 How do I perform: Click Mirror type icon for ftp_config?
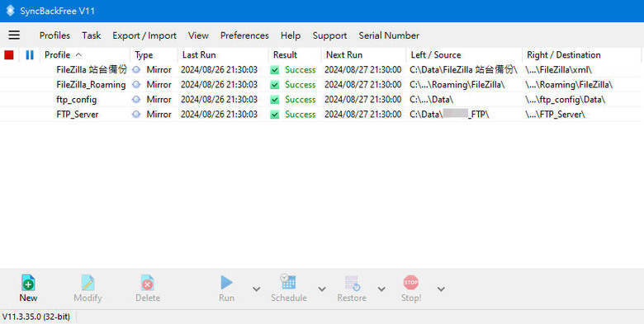136,99
